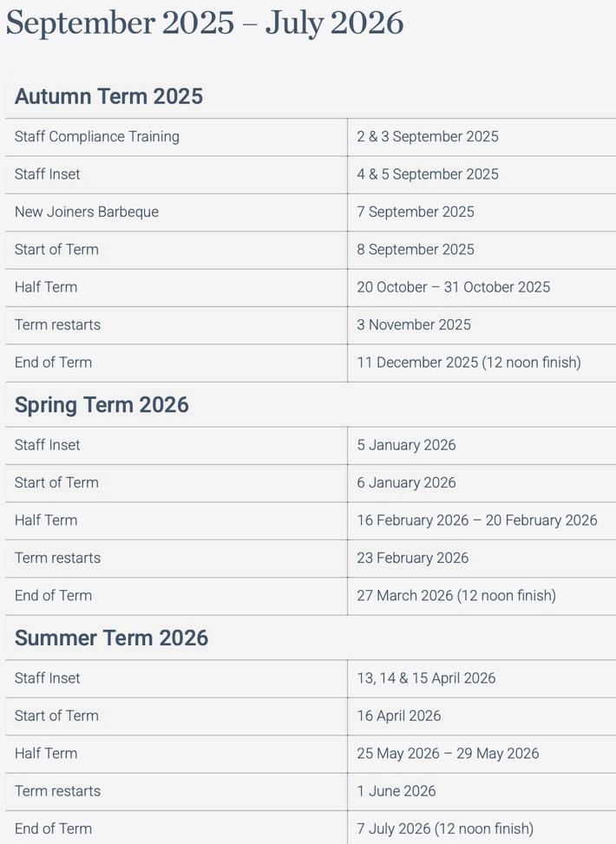Select the 8 September 2025 start date
The width and height of the screenshot is (616, 844).
(x=416, y=250)
